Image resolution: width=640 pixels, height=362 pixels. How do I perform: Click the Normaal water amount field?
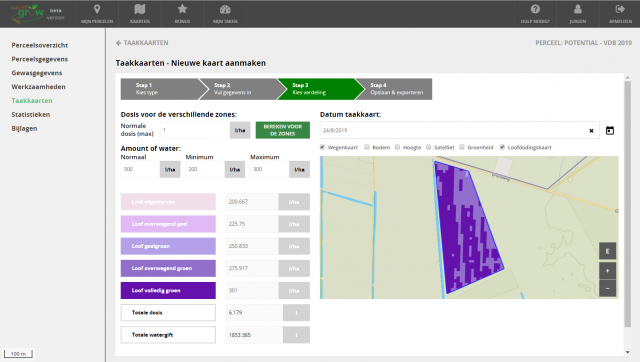(140, 169)
